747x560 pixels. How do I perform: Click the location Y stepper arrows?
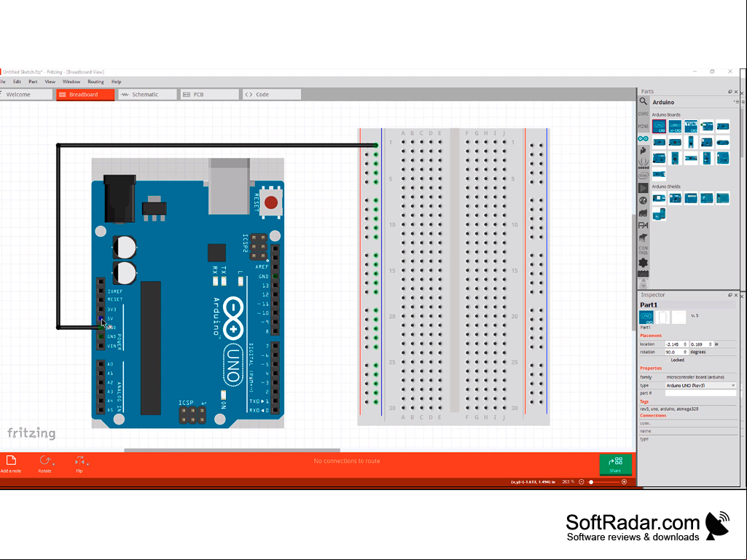click(x=711, y=344)
